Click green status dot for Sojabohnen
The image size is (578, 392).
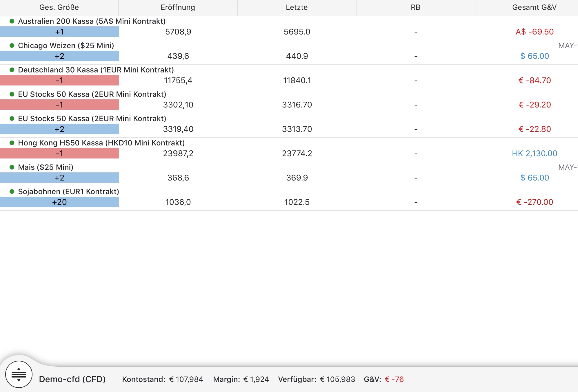12,192
